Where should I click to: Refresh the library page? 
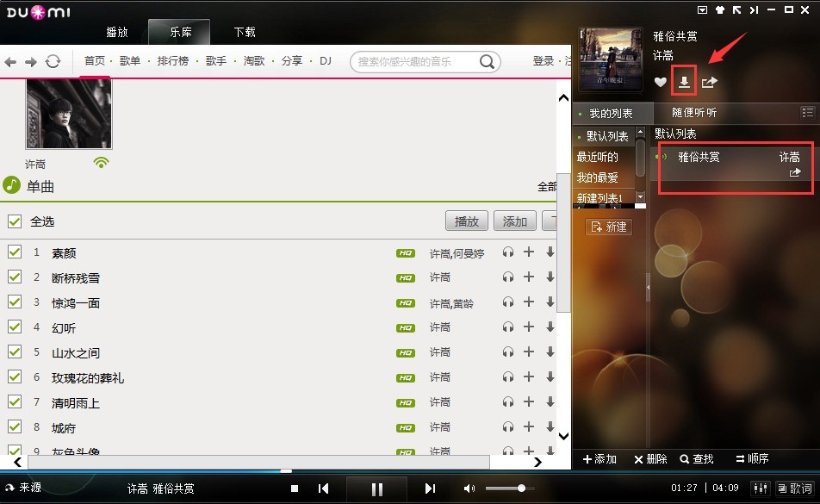pos(53,62)
